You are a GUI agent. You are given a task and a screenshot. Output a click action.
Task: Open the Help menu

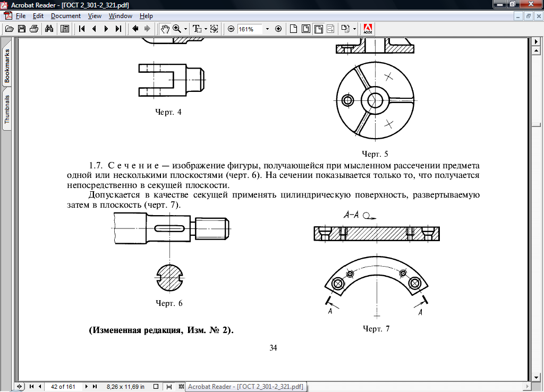point(146,16)
